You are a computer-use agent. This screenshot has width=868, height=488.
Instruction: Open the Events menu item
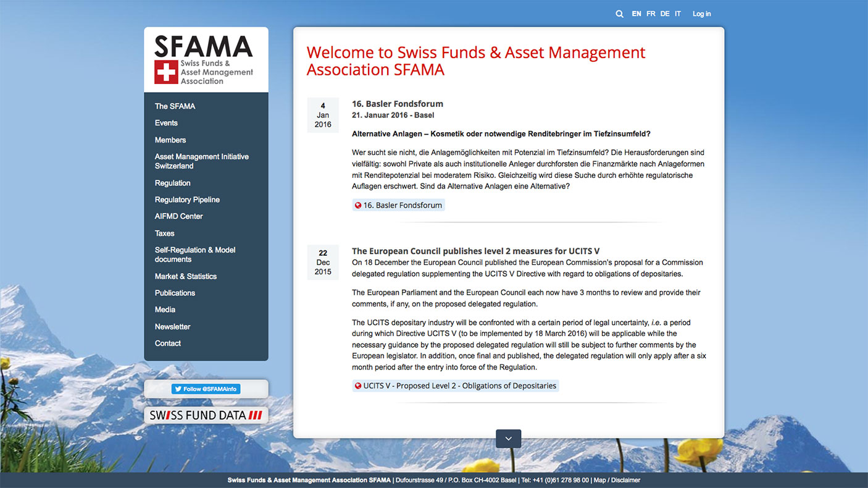coord(166,123)
